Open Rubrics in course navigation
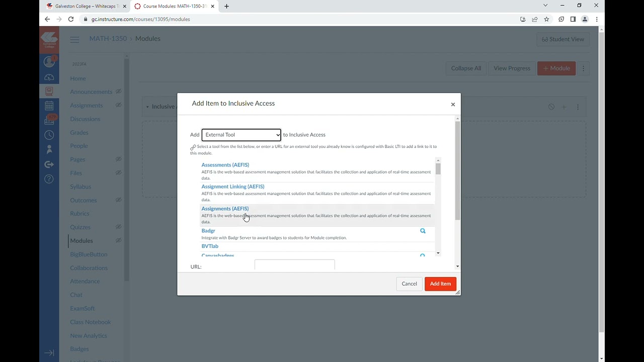Image resolution: width=644 pixels, height=362 pixels. tap(79, 214)
